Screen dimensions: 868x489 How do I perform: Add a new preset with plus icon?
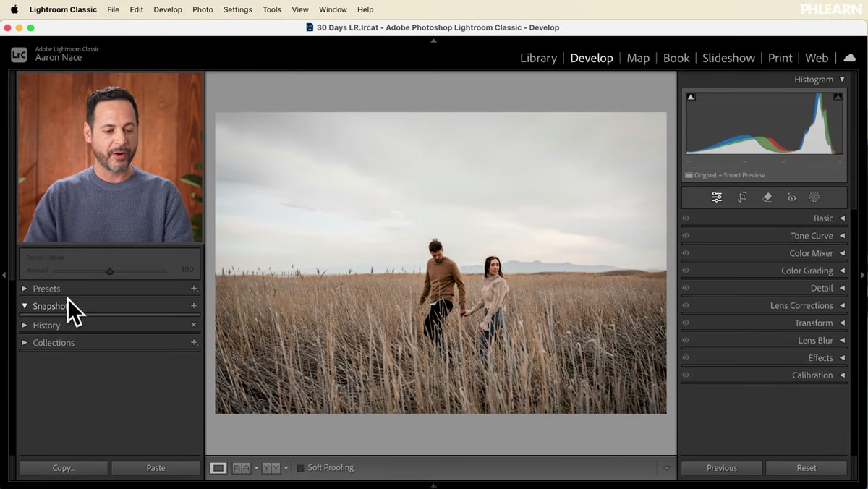(194, 289)
